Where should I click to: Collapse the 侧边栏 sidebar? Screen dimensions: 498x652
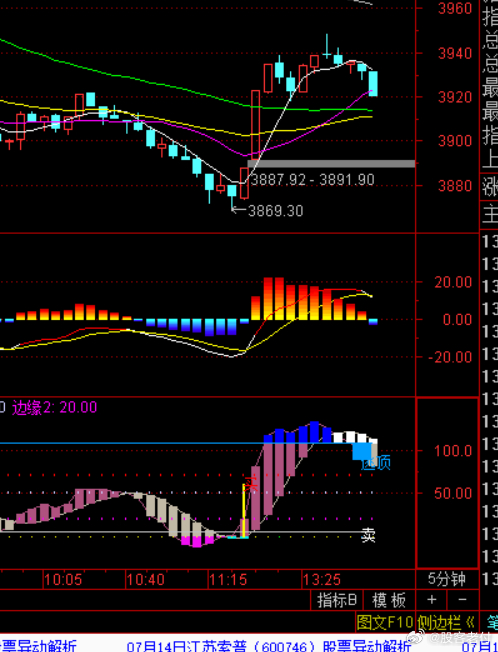(x=446, y=622)
